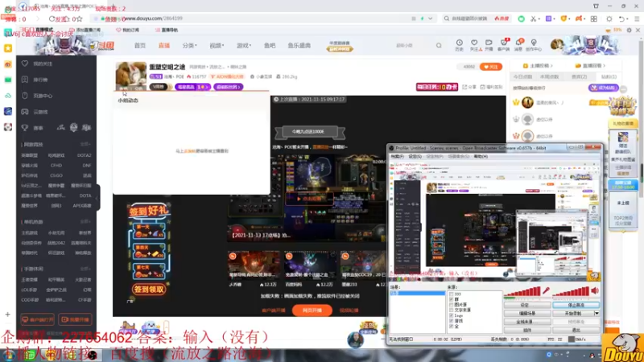This screenshot has width=644, height=362.
Task: Toggle the 图片源 source checkbox in OBS
Action: coord(451,305)
